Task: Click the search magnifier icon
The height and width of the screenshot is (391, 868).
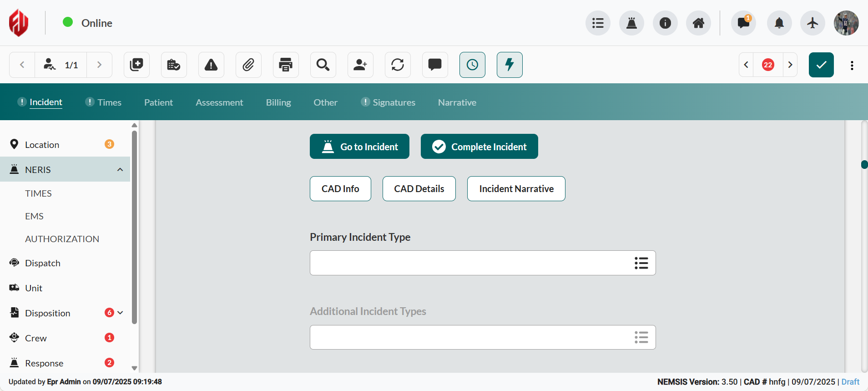Action: [x=323, y=65]
